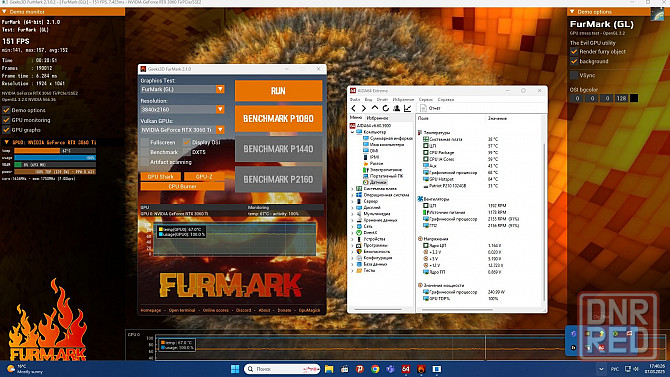The width and height of the screenshot is (670, 377).
Task: Toggle the Fullscreen checkbox
Action: point(145,142)
